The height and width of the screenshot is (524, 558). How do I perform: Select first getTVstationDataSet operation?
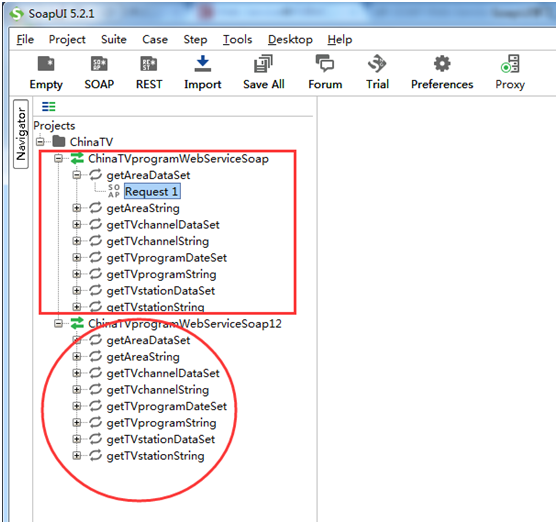(160, 290)
